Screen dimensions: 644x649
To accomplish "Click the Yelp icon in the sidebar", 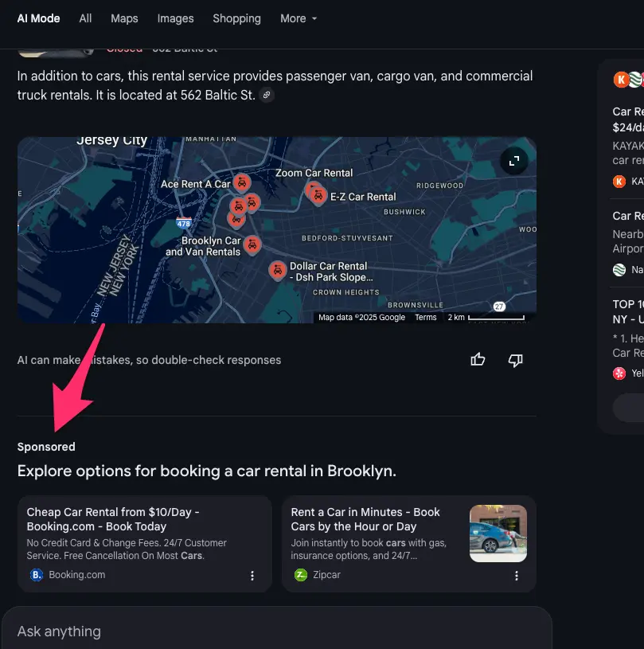I will (x=621, y=373).
